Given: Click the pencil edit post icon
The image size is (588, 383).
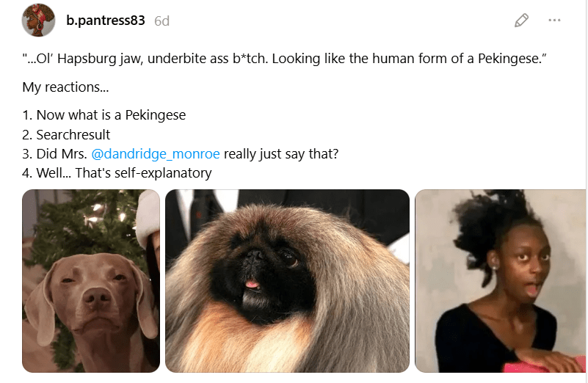Looking at the screenshot, I should pos(521,21).
